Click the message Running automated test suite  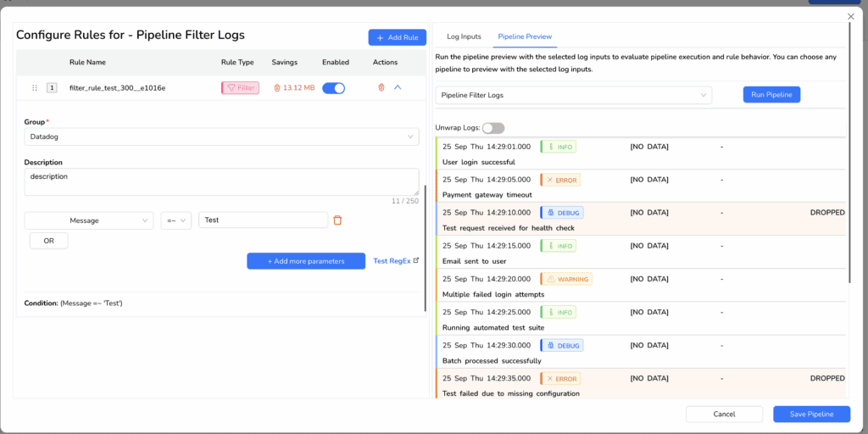(493, 328)
